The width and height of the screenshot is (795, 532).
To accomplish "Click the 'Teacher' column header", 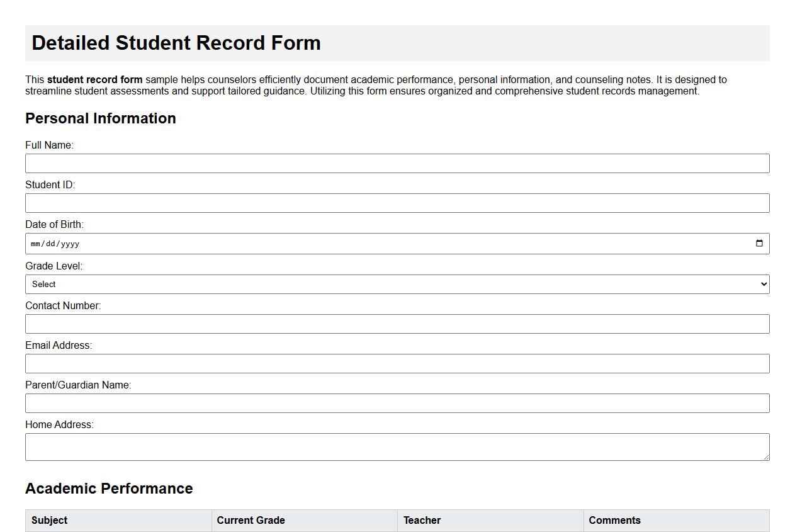I will pyautogui.click(x=422, y=520).
